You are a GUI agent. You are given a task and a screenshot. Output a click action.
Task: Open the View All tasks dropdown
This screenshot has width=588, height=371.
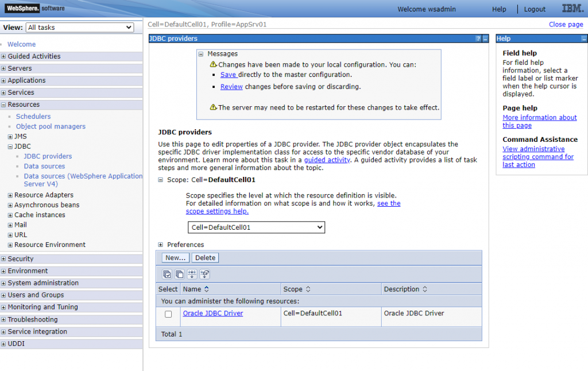click(x=80, y=28)
